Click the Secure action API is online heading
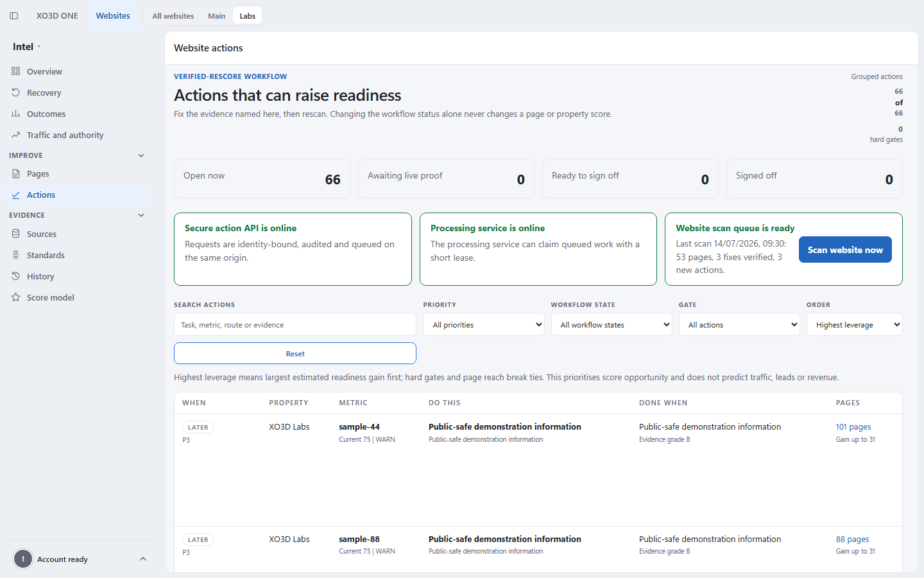Image resolution: width=924 pixels, height=578 pixels. [x=241, y=228]
